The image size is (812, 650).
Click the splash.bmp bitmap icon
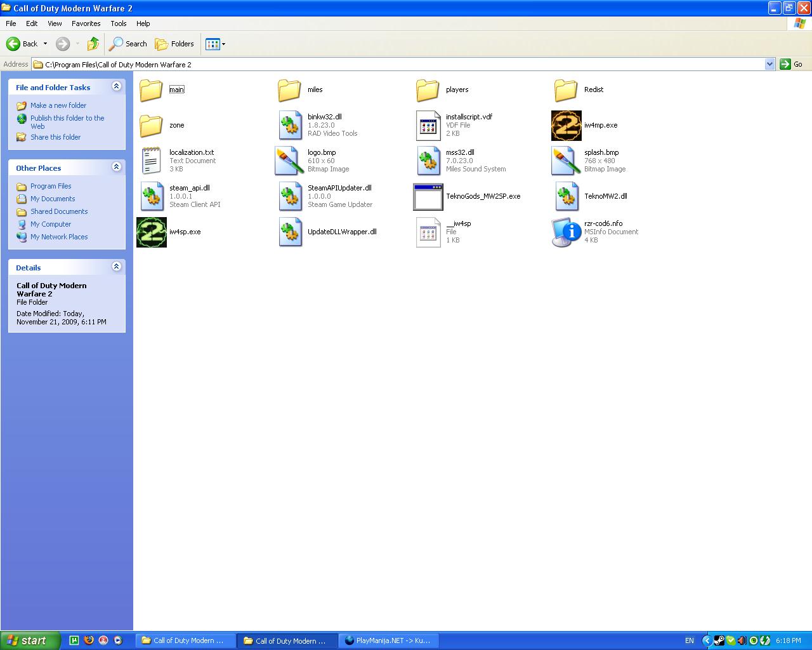click(x=566, y=161)
